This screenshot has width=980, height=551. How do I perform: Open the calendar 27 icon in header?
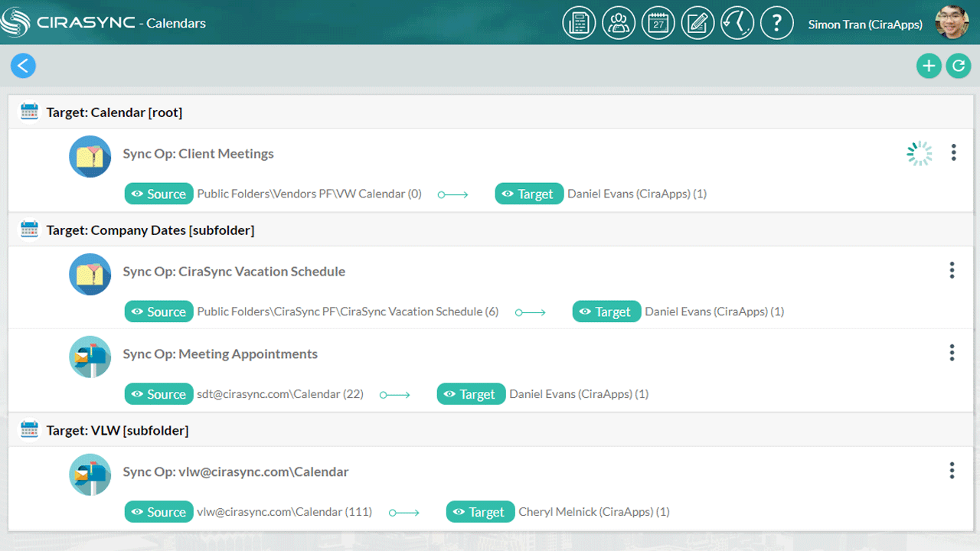coord(658,23)
